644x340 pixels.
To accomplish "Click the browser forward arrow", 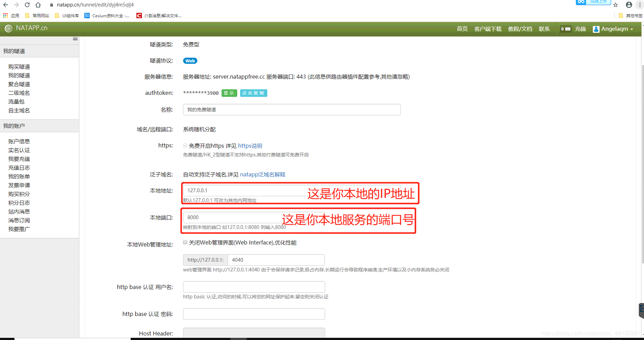I will [16, 5].
